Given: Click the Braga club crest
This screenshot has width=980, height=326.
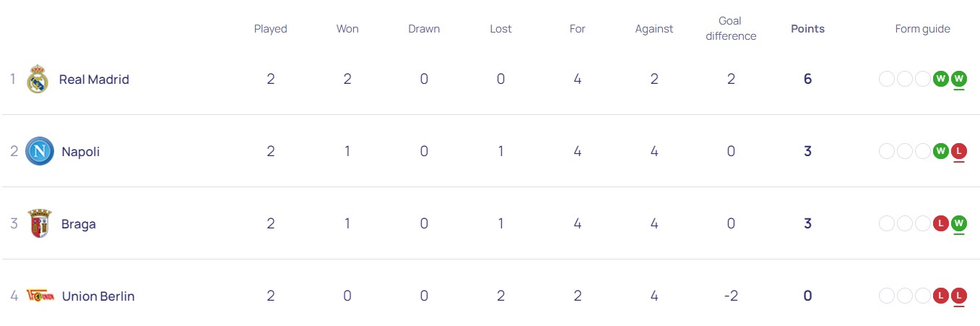Looking at the screenshot, I should pos(40,224).
